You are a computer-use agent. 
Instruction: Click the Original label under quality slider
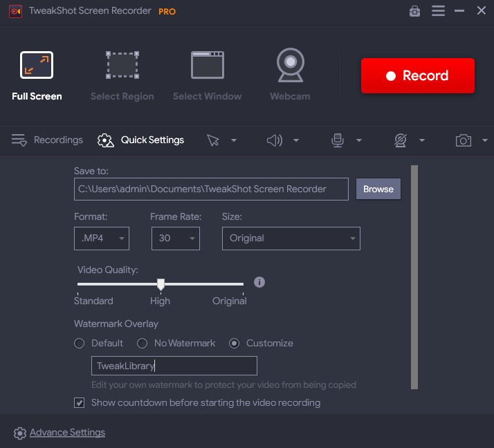point(230,301)
